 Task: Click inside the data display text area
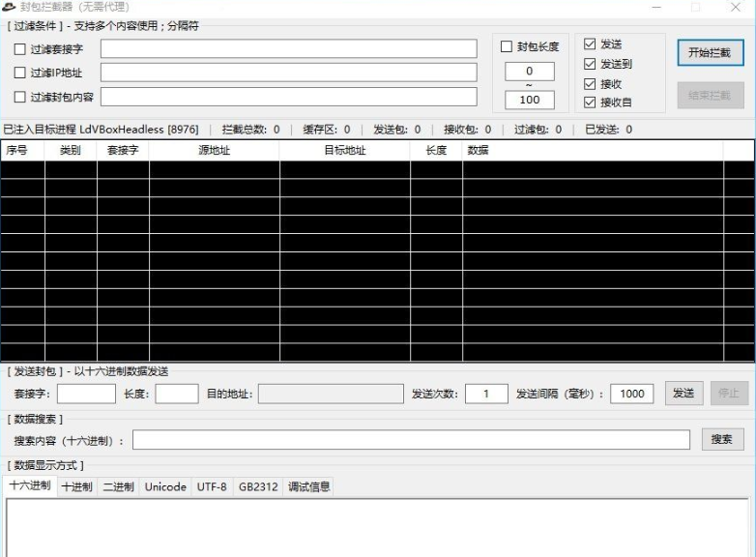point(377,528)
